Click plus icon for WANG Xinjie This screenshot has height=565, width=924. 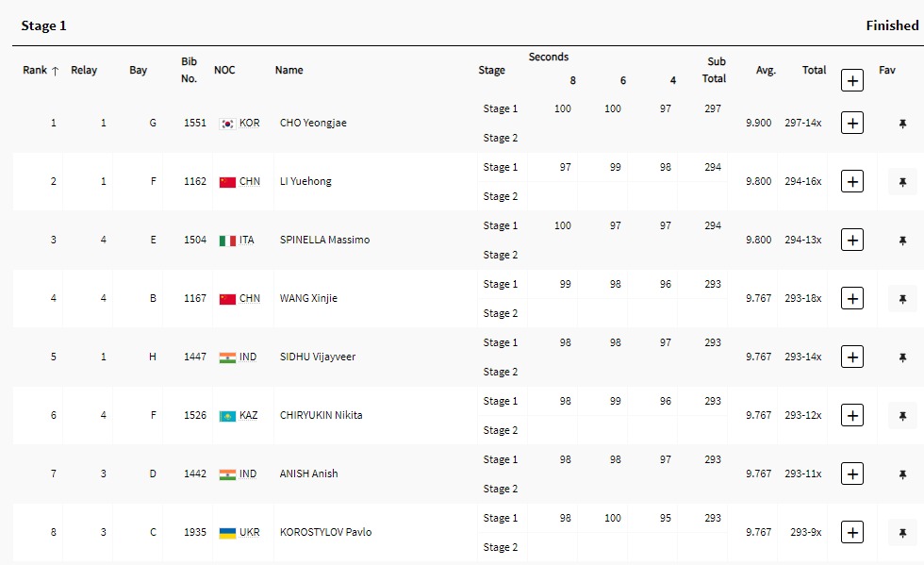click(x=851, y=298)
